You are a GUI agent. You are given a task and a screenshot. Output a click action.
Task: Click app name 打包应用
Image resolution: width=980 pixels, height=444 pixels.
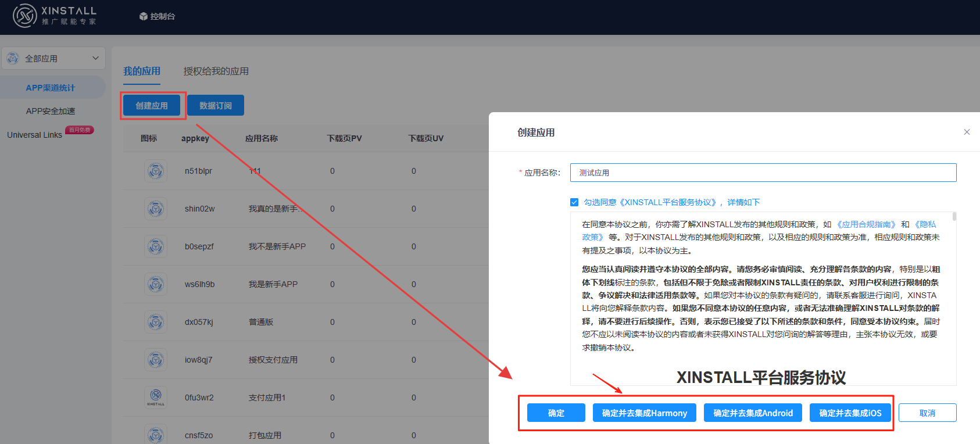265,435
